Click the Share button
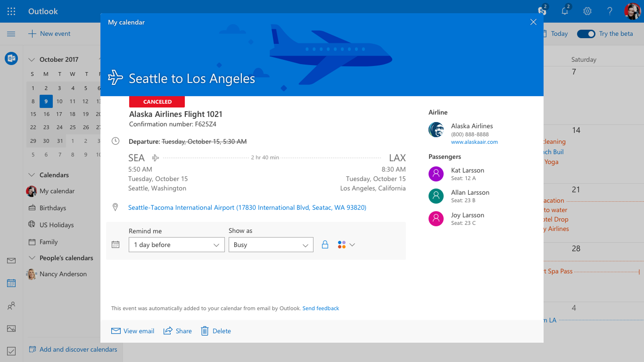Viewport: 644px width, 362px height. (177, 331)
